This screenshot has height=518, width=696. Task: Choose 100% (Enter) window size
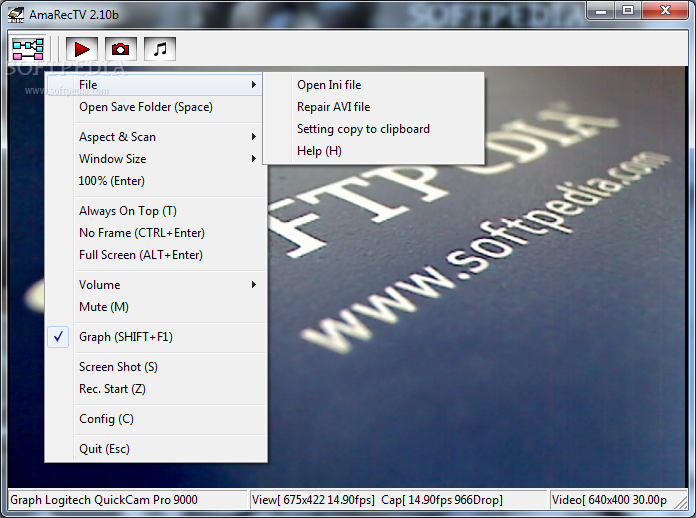[x=156, y=181]
